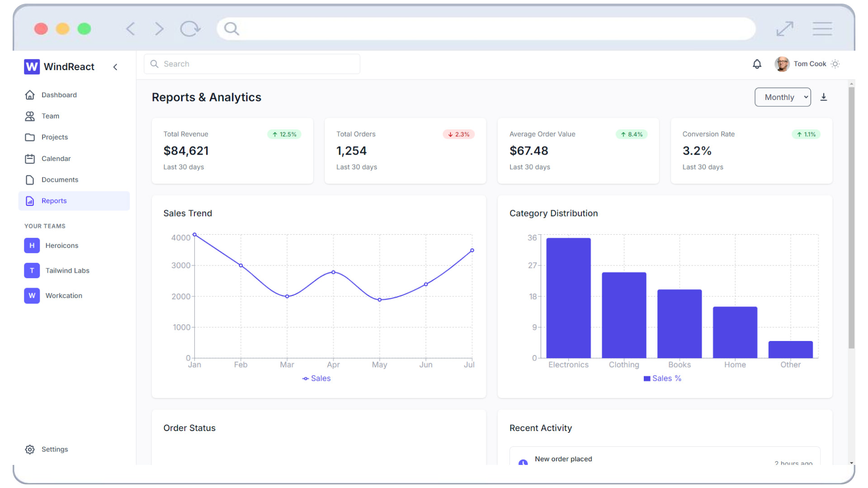This screenshot has width=868, height=488.
Task: Click the search magnifier icon in dashboard
Action: point(154,64)
